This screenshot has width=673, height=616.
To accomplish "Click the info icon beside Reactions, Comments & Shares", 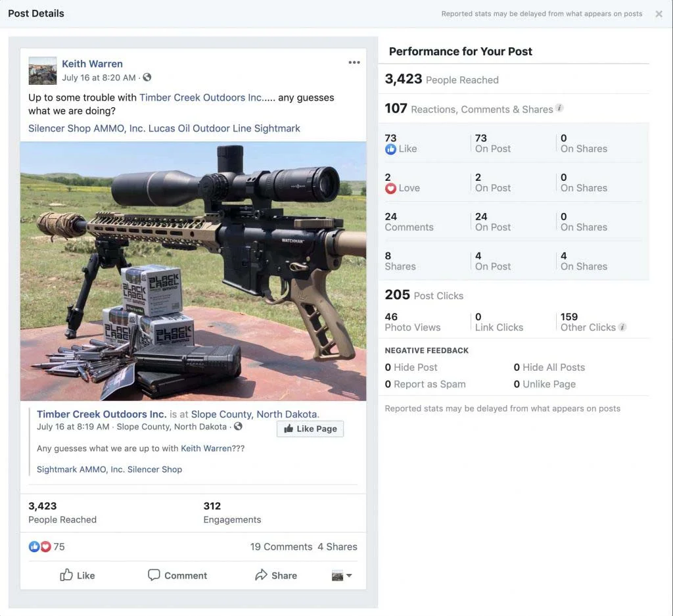I will (x=559, y=108).
